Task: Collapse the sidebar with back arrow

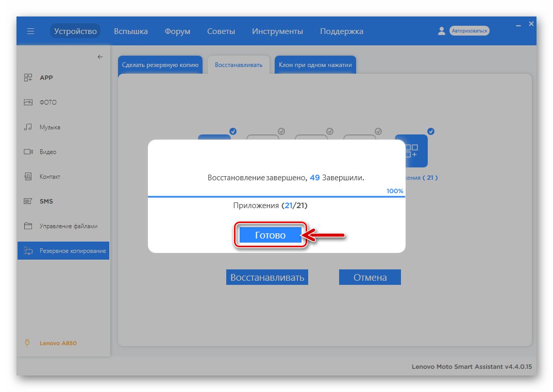Action: click(100, 57)
